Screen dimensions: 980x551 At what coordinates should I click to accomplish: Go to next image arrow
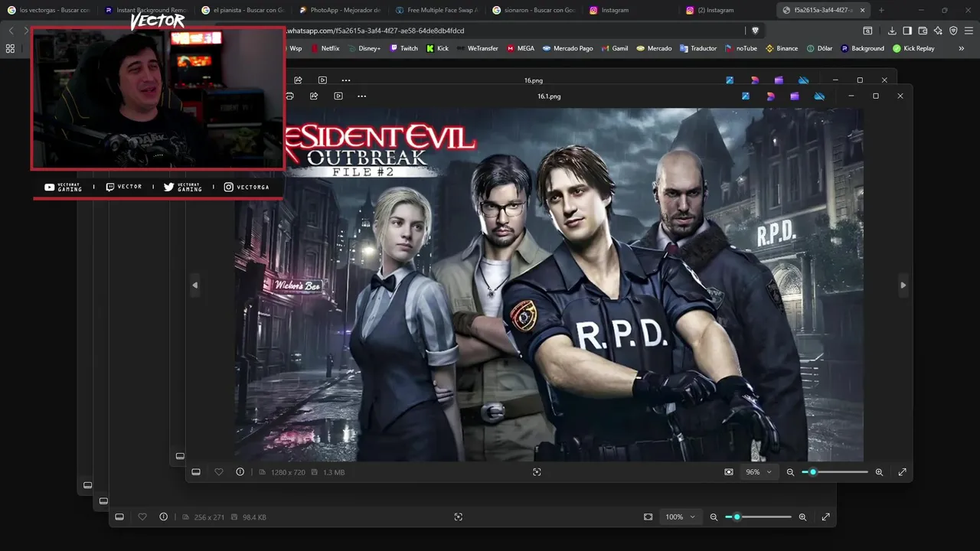coord(903,285)
